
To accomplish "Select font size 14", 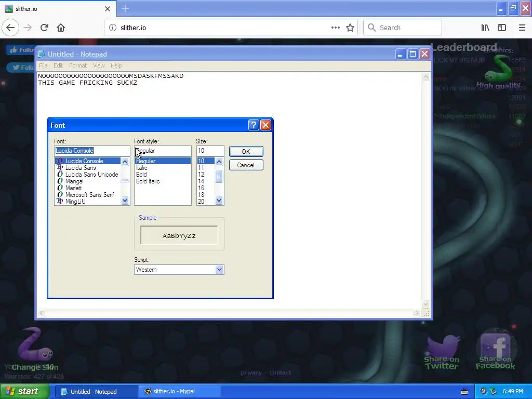I will pos(201,181).
